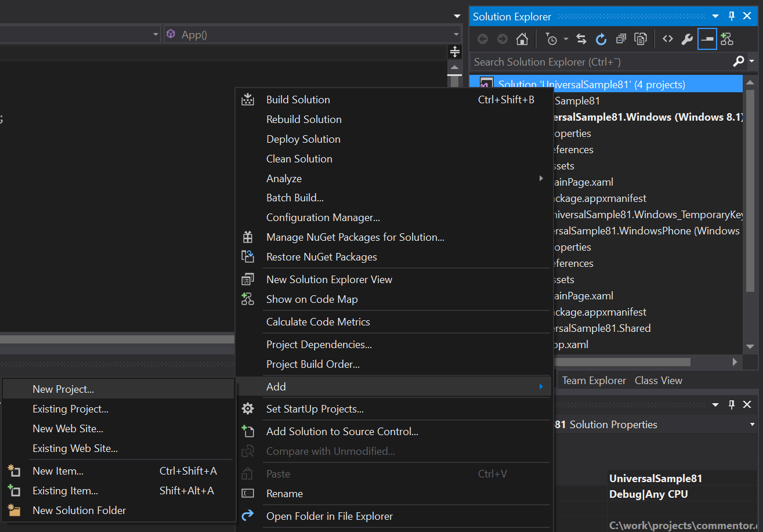Click Restore NuGet Packages icon

248,256
